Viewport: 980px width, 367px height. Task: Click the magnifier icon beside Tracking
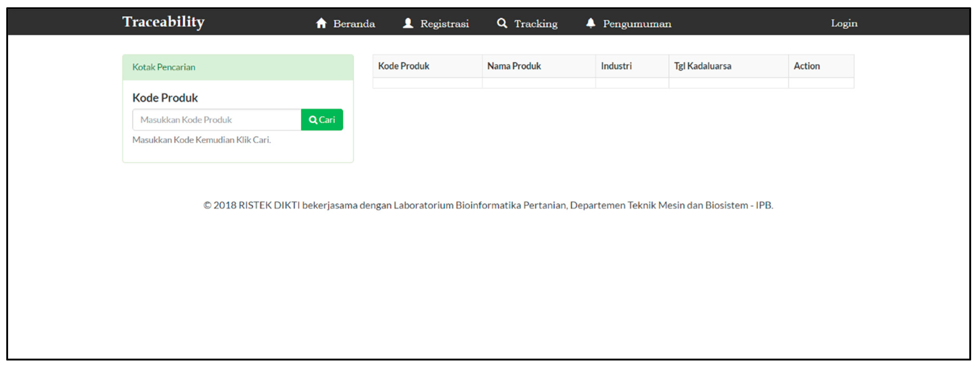(502, 23)
